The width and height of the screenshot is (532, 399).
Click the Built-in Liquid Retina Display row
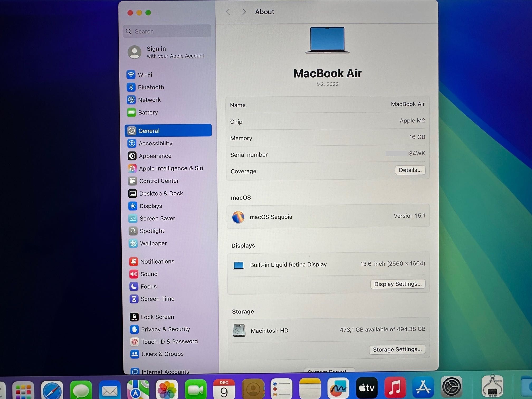tap(328, 264)
